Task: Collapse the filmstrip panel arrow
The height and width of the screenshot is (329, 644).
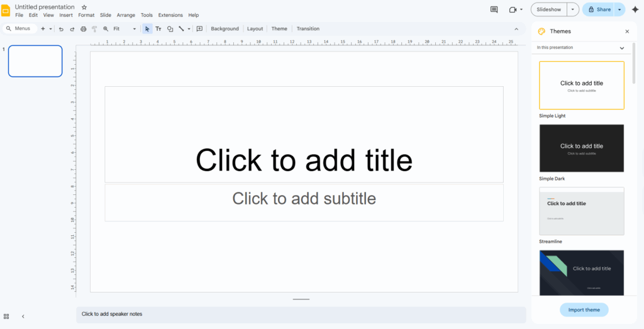Action: pos(23,316)
